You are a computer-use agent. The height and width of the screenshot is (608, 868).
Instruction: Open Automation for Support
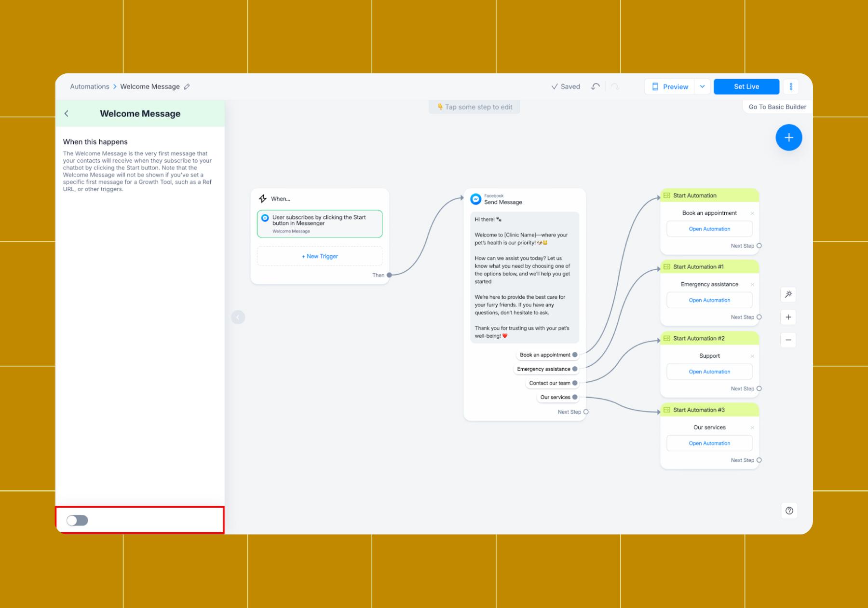[x=709, y=372]
